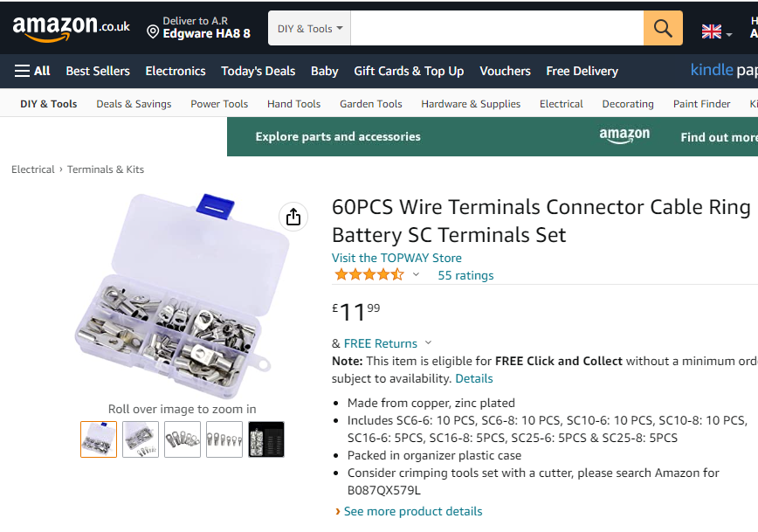
Task: Open the DIY & Tools search category dropdown
Action: pyautogui.click(x=309, y=27)
